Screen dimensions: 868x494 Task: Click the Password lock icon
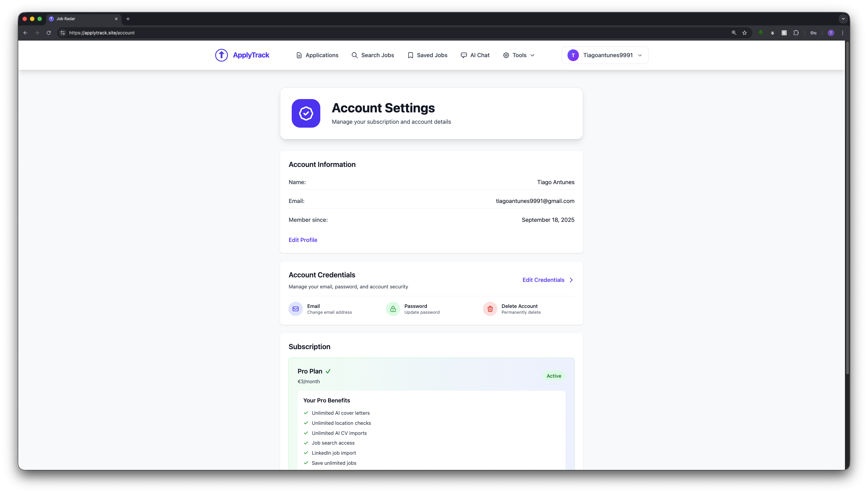point(392,309)
